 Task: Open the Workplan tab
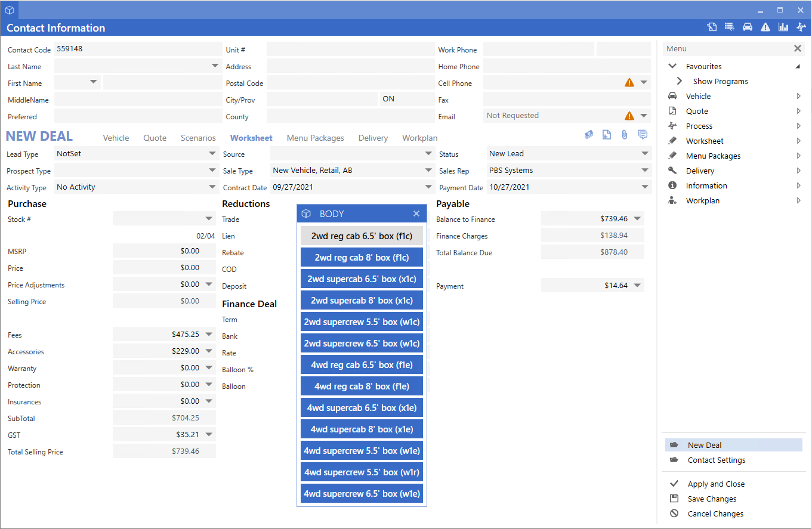coord(420,138)
